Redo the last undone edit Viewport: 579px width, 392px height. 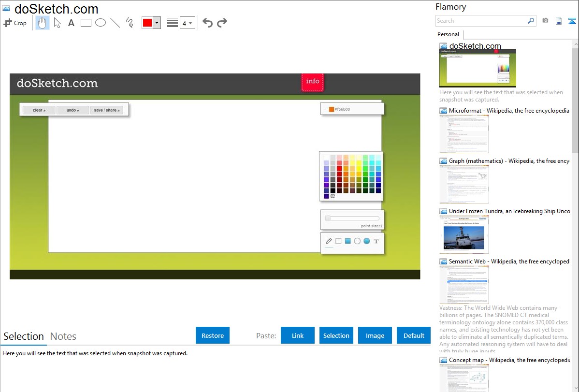point(222,23)
